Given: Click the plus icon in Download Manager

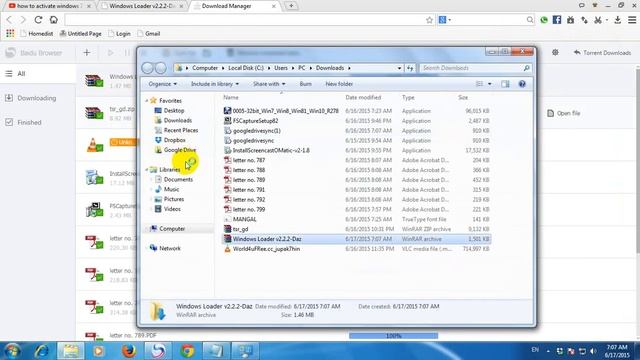Looking at the screenshot, I should coord(87,52).
